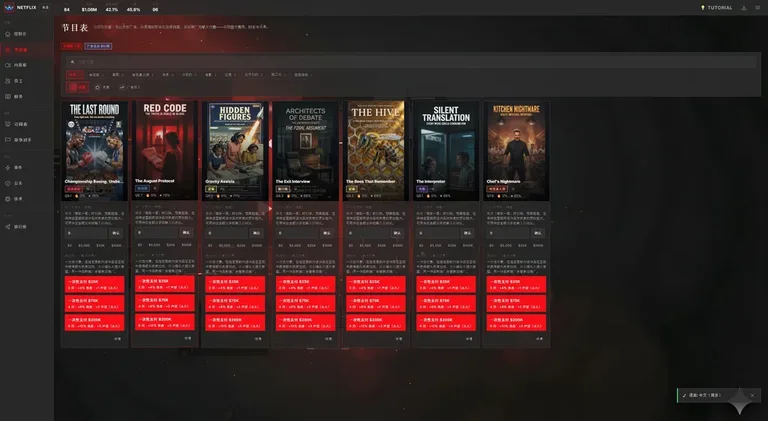Open the 排行榜 share icon in the sidebar

[8, 227]
